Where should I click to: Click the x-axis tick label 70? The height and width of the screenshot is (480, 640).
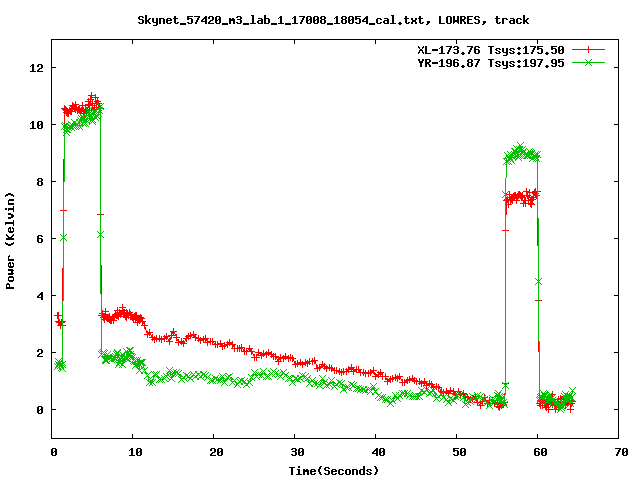coord(621,452)
